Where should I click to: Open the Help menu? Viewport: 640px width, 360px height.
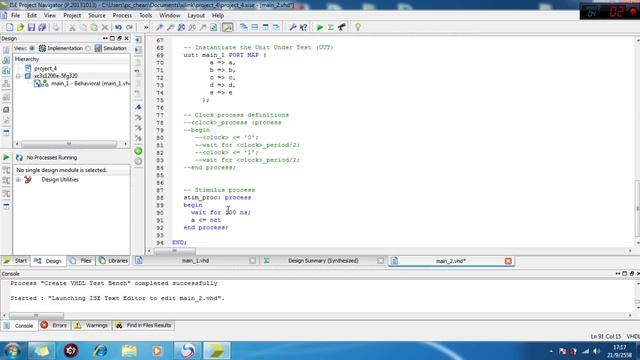[x=218, y=16]
